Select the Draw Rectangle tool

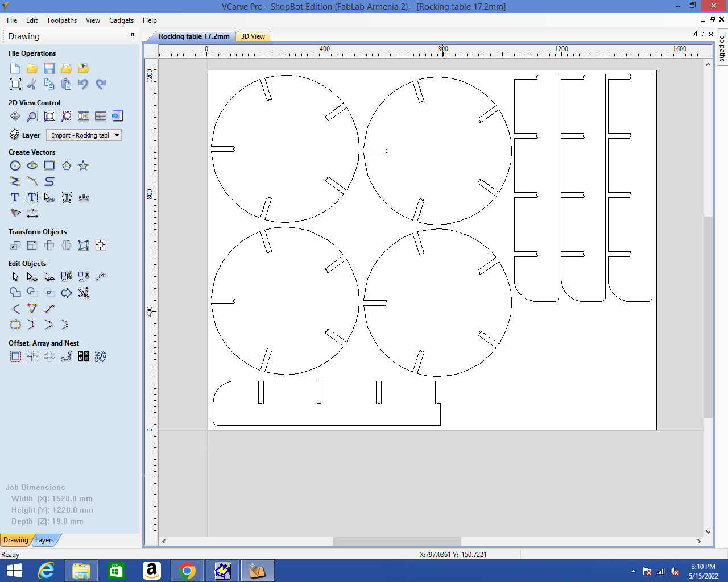pyautogui.click(x=49, y=165)
